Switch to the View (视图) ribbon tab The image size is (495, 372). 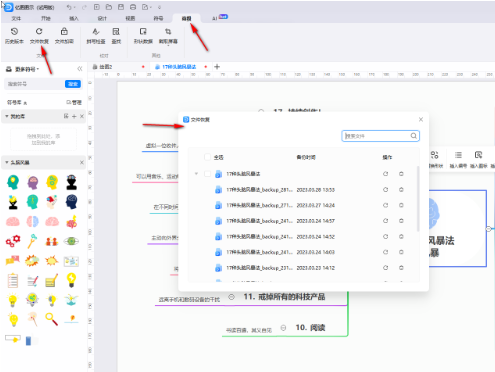click(x=130, y=18)
